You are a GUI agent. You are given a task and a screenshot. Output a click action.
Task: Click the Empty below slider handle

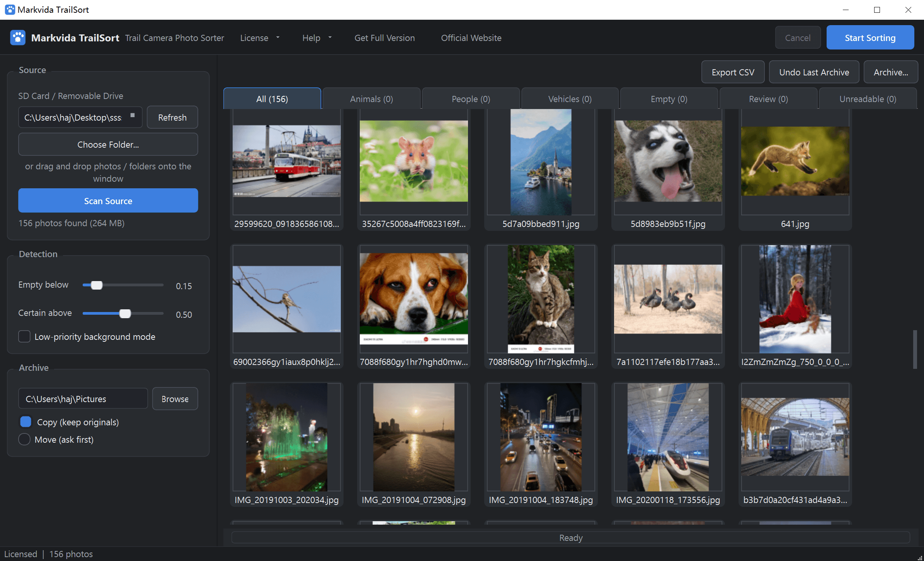(97, 285)
